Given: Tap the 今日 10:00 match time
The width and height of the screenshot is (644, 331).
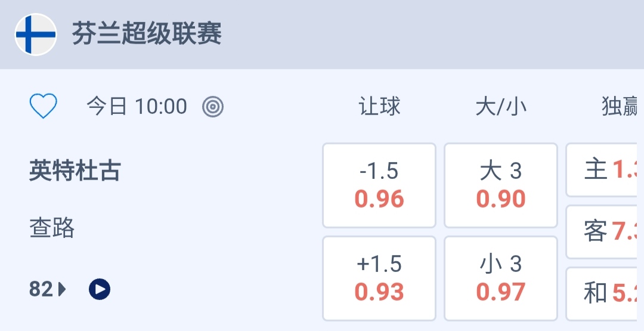Looking at the screenshot, I should (137, 107).
